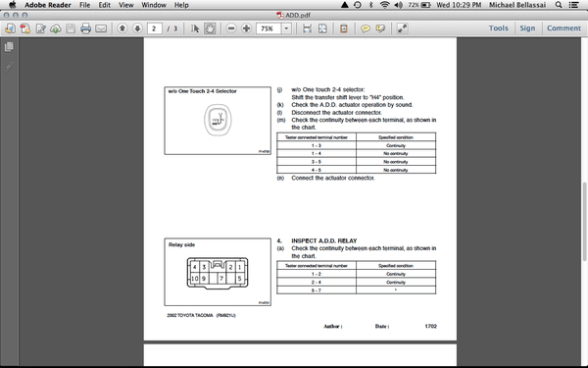Toggle read mode full-screen icon
Screen dimensions: 588x368
coord(402,28)
